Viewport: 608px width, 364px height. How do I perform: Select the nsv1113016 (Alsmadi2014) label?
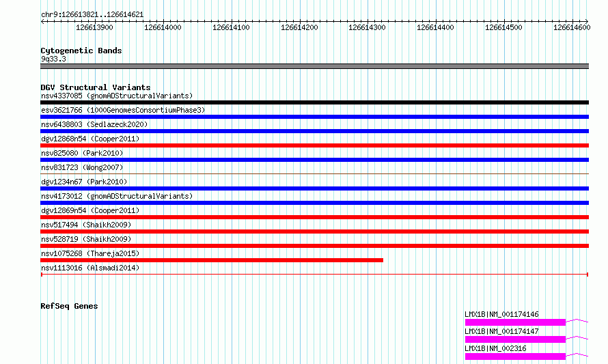click(90, 268)
